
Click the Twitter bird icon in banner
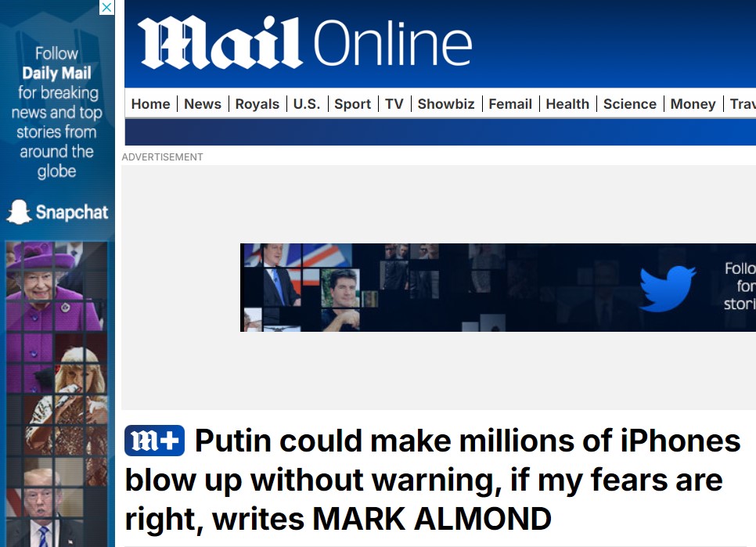click(668, 288)
